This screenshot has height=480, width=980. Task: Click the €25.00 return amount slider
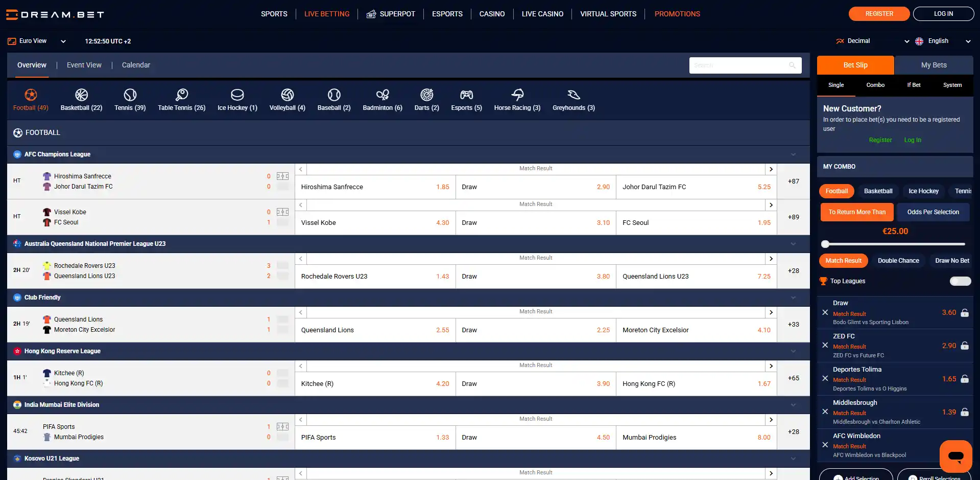(895, 244)
